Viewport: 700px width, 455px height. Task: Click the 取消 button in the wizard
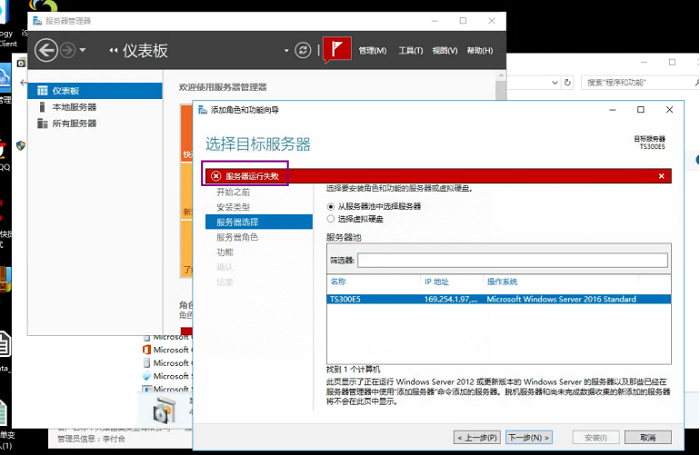pyautogui.click(x=648, y=438)
